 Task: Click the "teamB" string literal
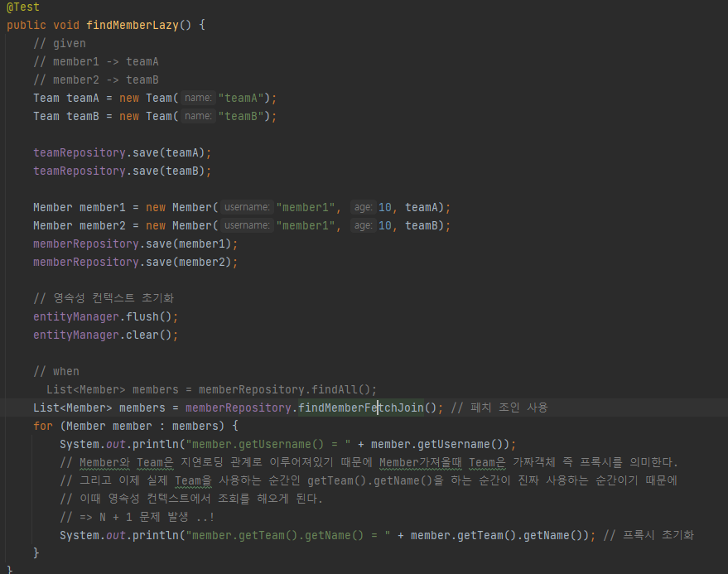pos(241,116)
